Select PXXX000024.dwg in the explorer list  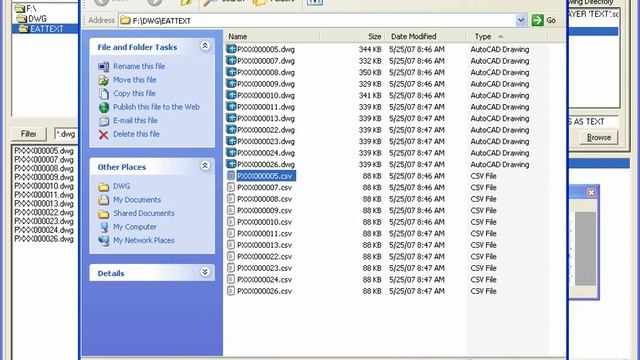[x=266, y=153]
